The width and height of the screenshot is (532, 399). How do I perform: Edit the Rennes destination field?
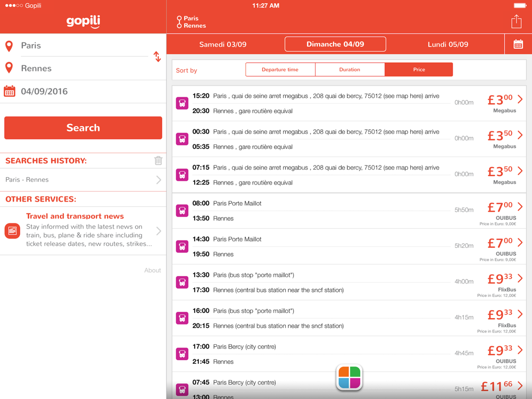point(83,68)
